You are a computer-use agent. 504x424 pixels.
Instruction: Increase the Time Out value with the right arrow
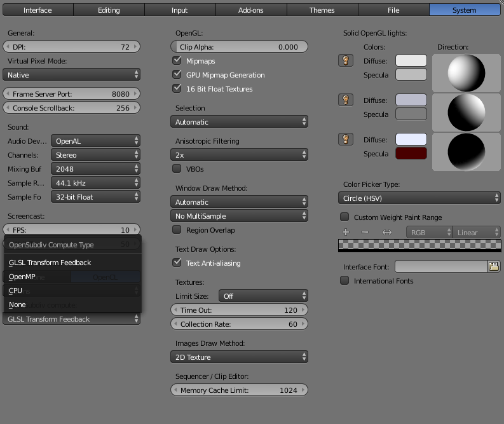303,310
